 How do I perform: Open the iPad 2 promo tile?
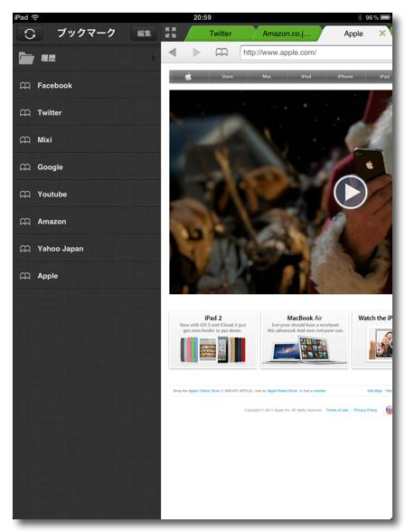tap(212, 339)
